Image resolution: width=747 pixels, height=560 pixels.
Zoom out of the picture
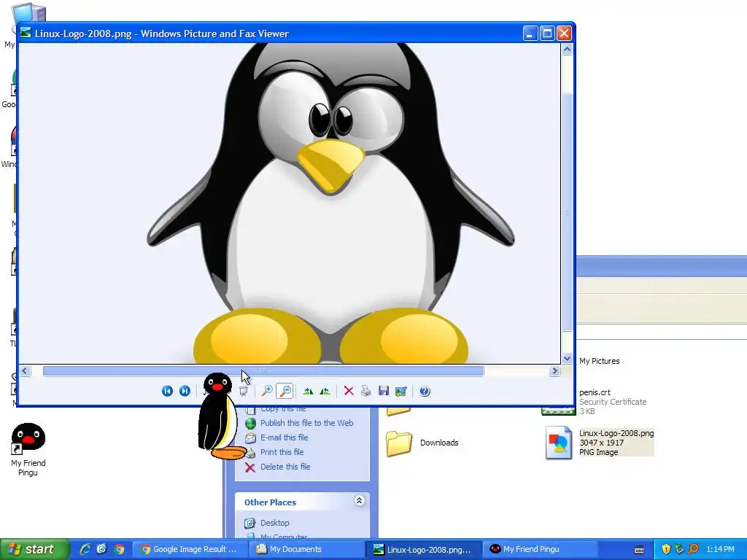(285, 391)
